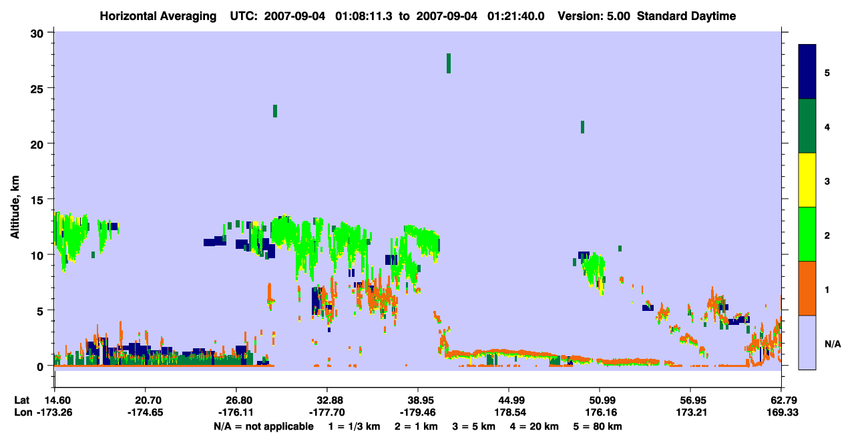868x445 pixels.
Task: Click the end time '01:21:40.0' in the title
Action: tap(517, 16)
